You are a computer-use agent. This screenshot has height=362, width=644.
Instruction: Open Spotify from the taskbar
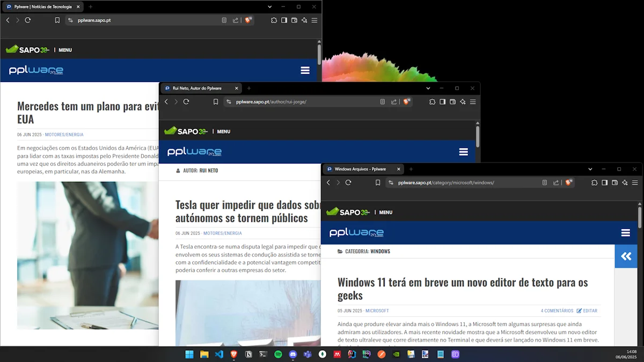pos(278,354)
